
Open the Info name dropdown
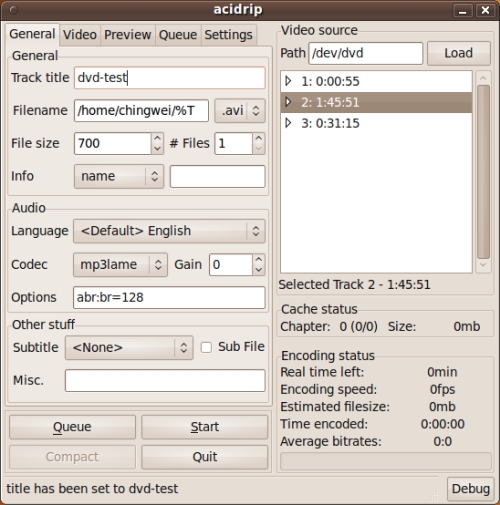click(119, 176)
